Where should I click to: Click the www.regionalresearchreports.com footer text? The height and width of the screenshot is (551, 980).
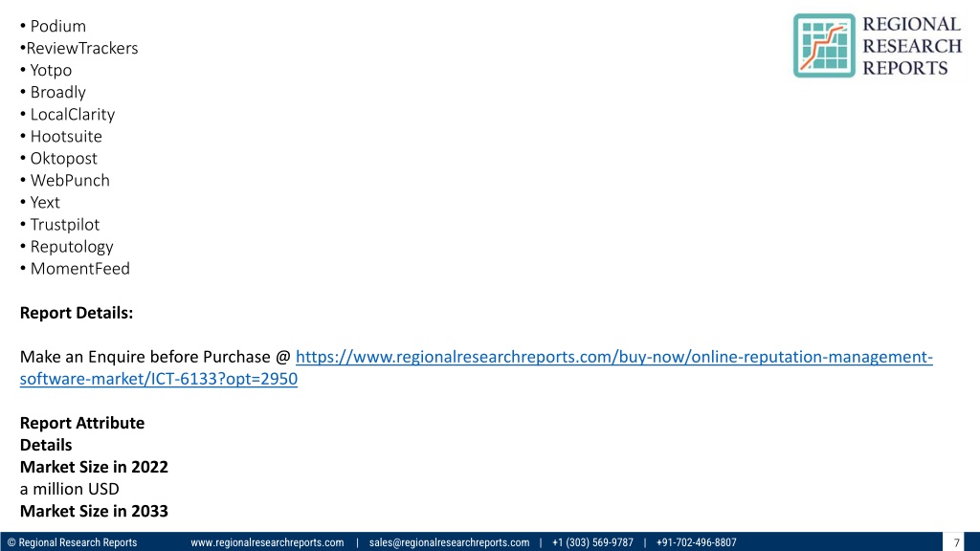click(267, 542)
